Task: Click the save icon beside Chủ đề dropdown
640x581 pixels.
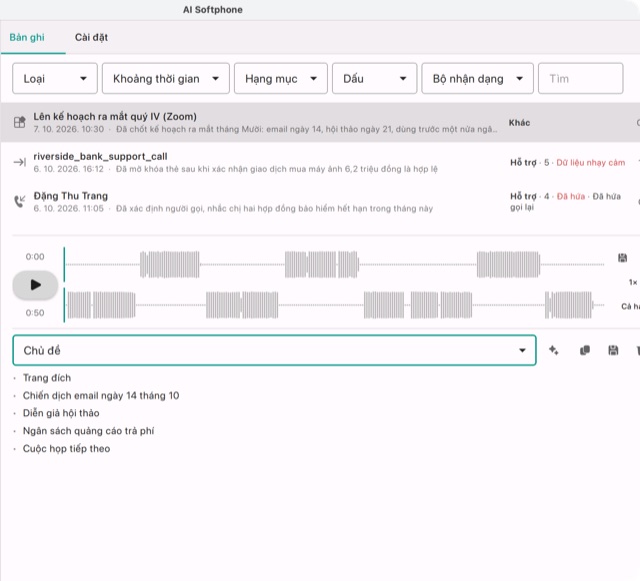Action: coord(613,350)
